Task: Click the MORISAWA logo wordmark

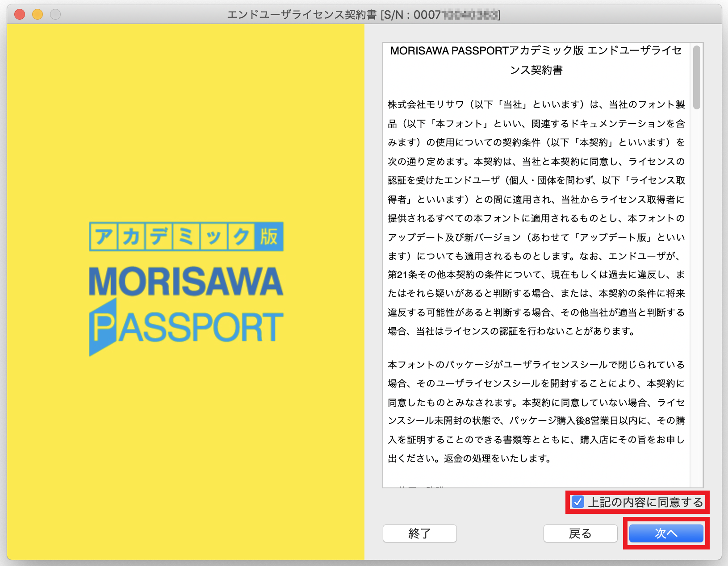Action: 186,282
